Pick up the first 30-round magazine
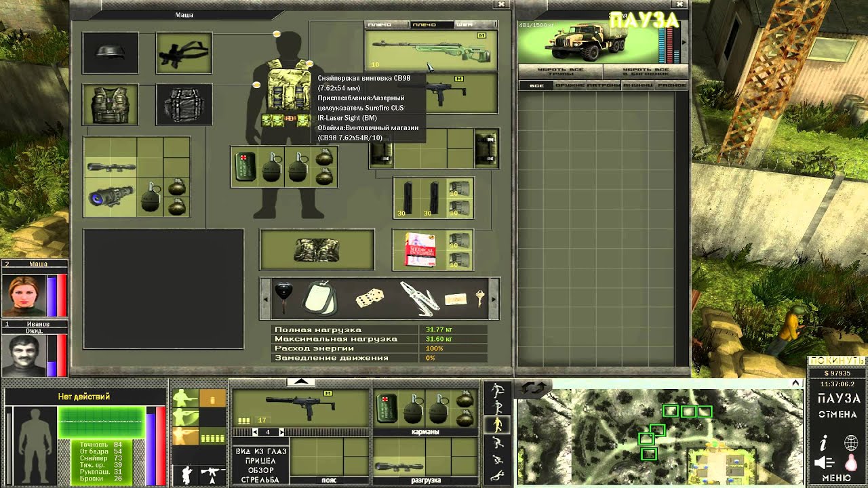 [409, 197]
